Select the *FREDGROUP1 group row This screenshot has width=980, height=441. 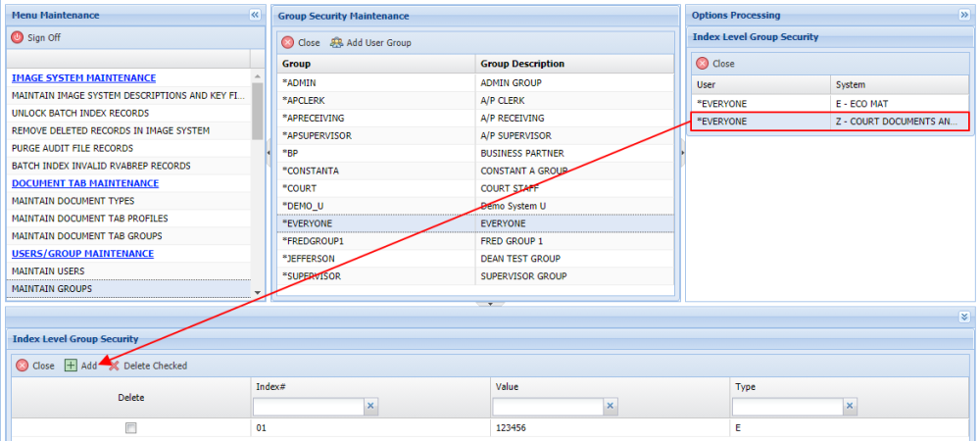pos(475,240)
